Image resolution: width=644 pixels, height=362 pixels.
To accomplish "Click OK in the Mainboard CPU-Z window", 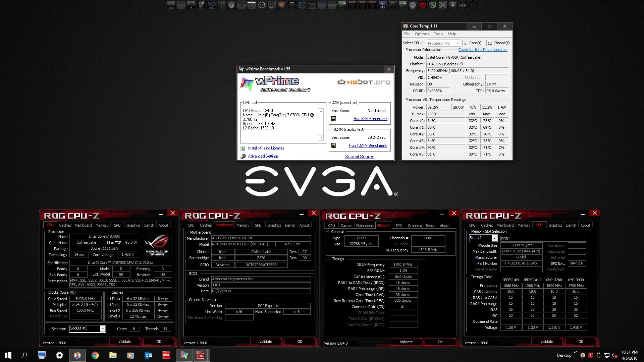I will pyautogui.click(x=300, y=342).
